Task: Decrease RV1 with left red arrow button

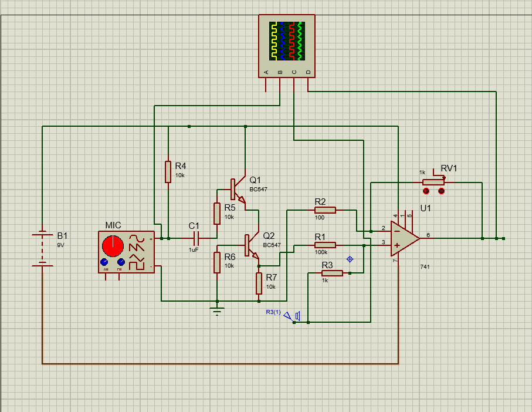Action: [x=426, y=191]
